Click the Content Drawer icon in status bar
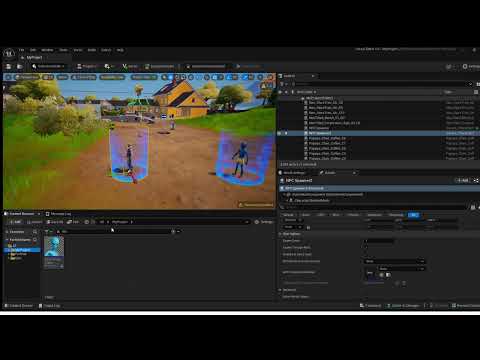The image size is (480, 360). 6,306
